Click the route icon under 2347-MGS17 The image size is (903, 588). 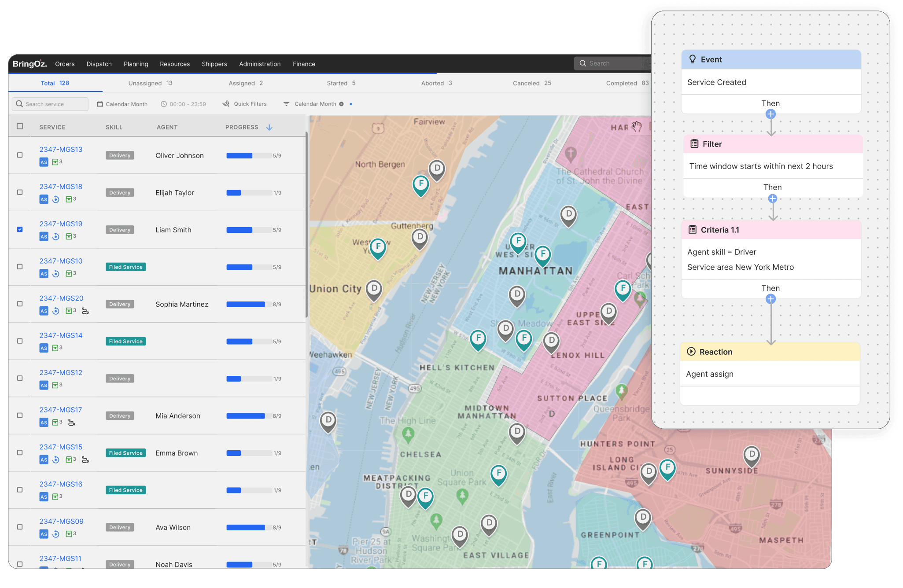(72, 423)
